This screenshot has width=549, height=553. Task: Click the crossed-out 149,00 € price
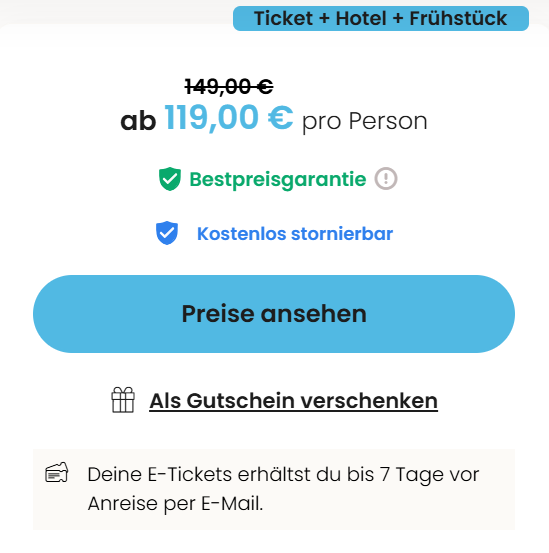click(x=229, y=86)
